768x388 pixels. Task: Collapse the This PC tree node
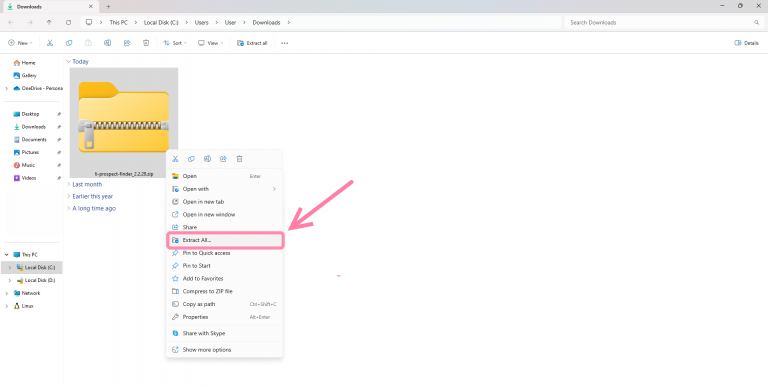[6, 255]
